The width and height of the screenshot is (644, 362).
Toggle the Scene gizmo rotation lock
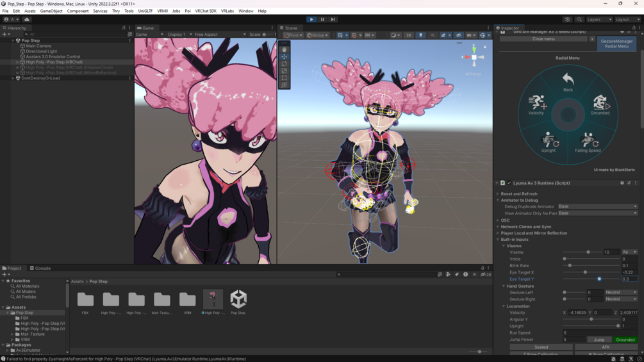pos(484,47)
